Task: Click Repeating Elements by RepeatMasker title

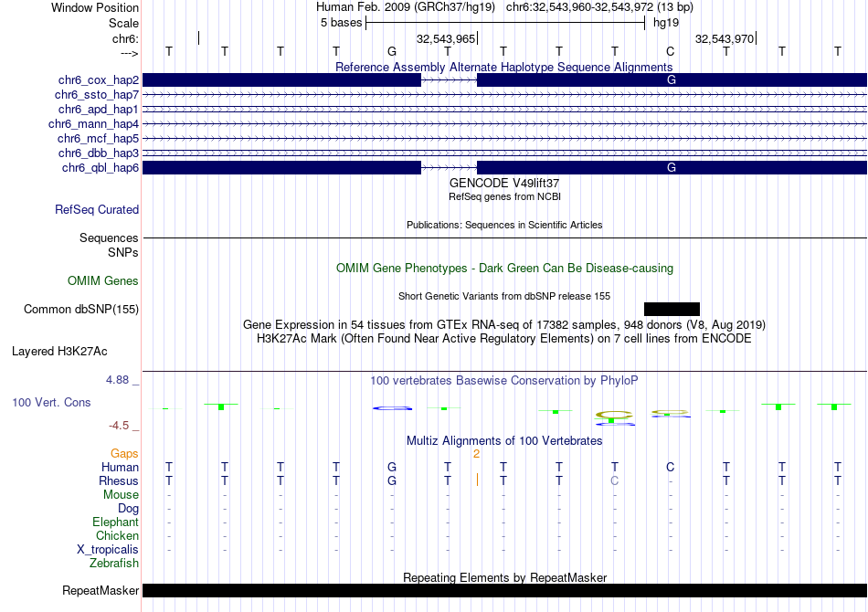Action: click(x=504, y=577)
